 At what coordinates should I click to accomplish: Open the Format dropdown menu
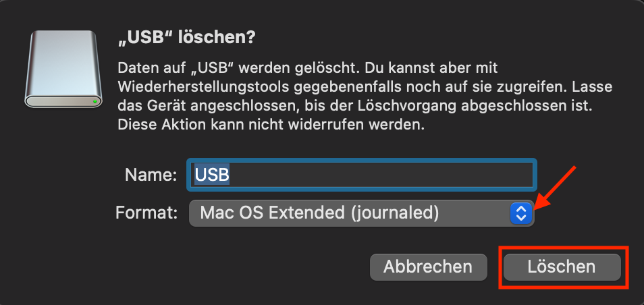point(361,214)
